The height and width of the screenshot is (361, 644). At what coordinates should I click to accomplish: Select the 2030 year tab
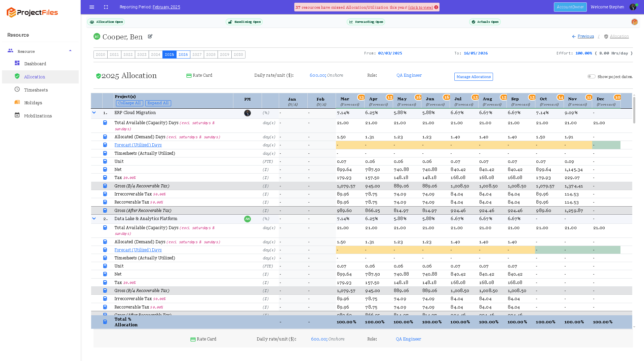point(238,55)
